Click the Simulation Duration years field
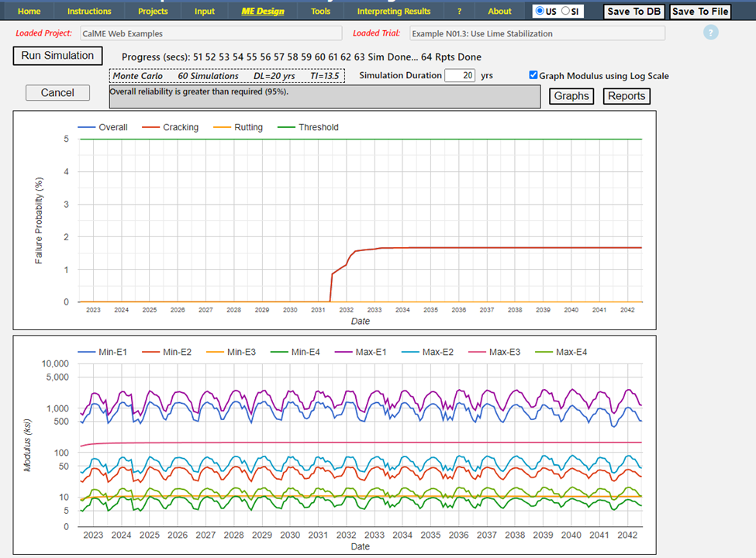Image resolution: width=756 pixels, height=558 pixels. point(459,76)
